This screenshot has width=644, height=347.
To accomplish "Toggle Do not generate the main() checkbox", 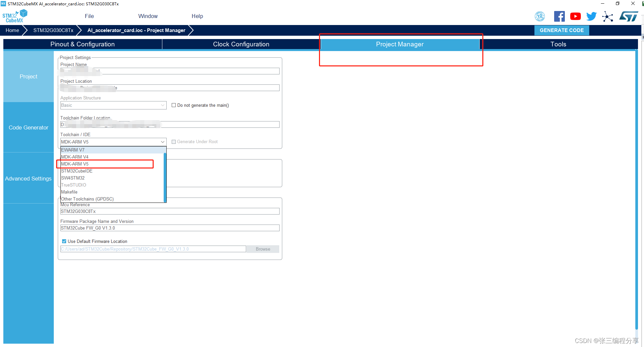I will click(x=174, y=105).
